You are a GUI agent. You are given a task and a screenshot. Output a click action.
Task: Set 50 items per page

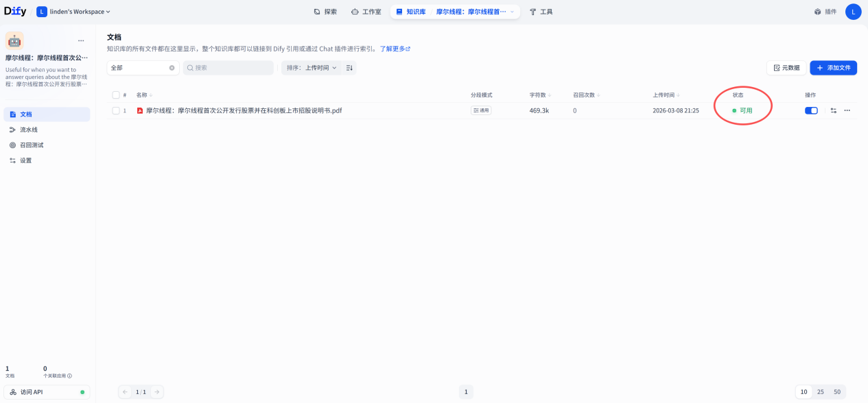click(x=837, y=392)
